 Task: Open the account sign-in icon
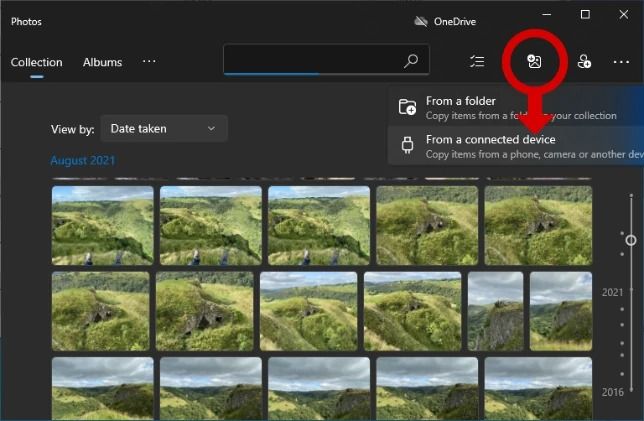(584, 62)
